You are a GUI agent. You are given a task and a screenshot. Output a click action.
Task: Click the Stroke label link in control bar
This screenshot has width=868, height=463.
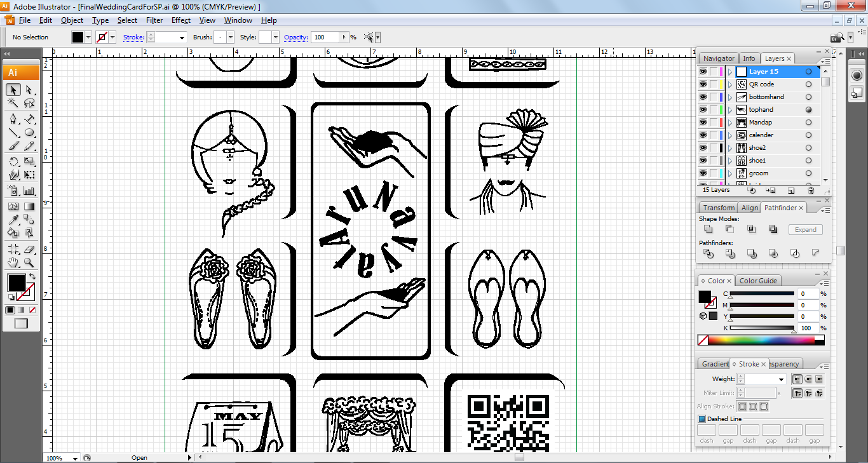(133, 37)
